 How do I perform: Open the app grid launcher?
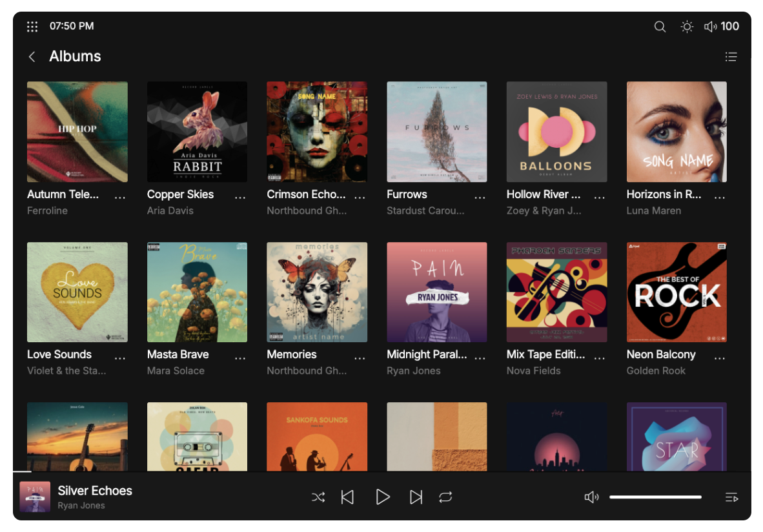pyautogui.click(x=32, y=26)
